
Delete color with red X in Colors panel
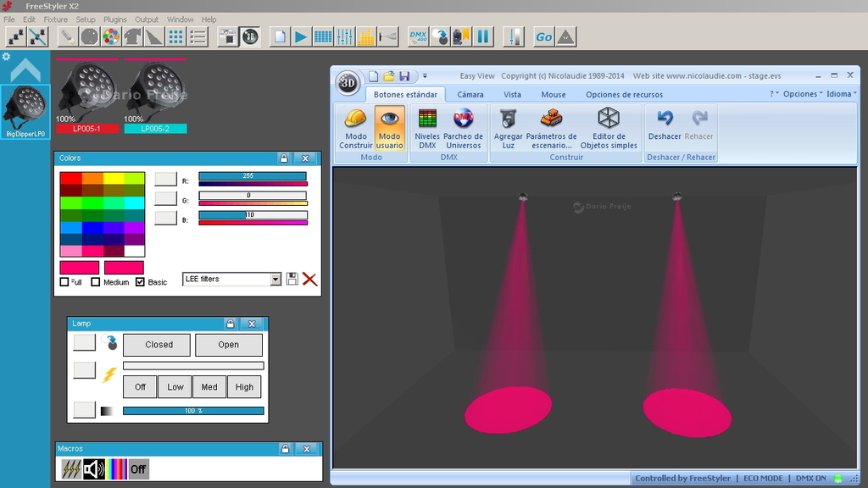pos(310,279)
